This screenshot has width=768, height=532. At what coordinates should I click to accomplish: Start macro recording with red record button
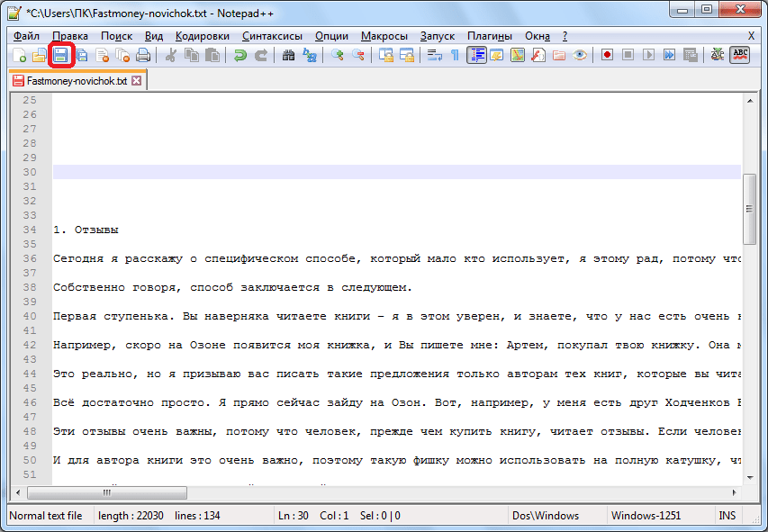point(608,55)
